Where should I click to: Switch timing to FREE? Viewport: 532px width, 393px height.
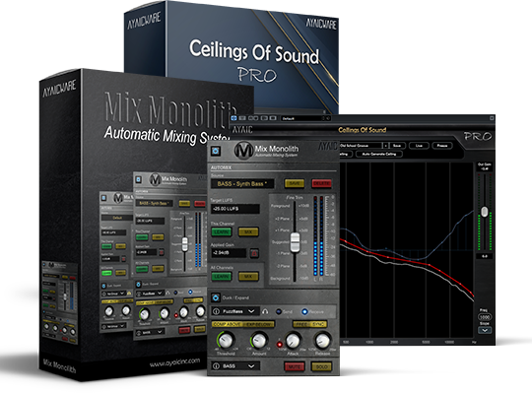point(301,324)
